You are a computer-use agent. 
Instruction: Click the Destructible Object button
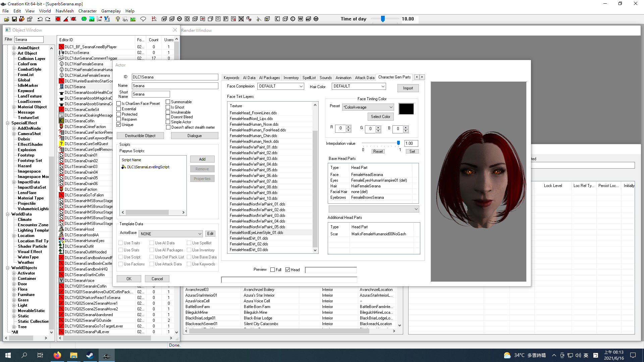140,136
